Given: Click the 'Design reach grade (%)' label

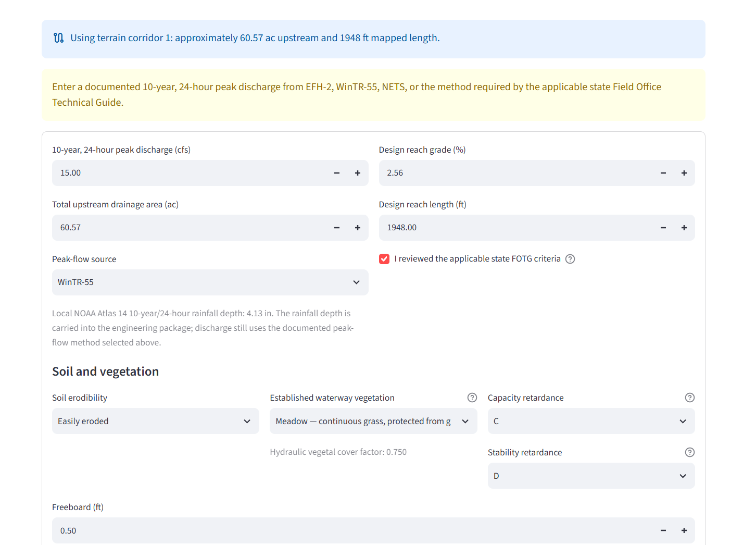Looking at the screenshot, I should click(x=422, y=150).
